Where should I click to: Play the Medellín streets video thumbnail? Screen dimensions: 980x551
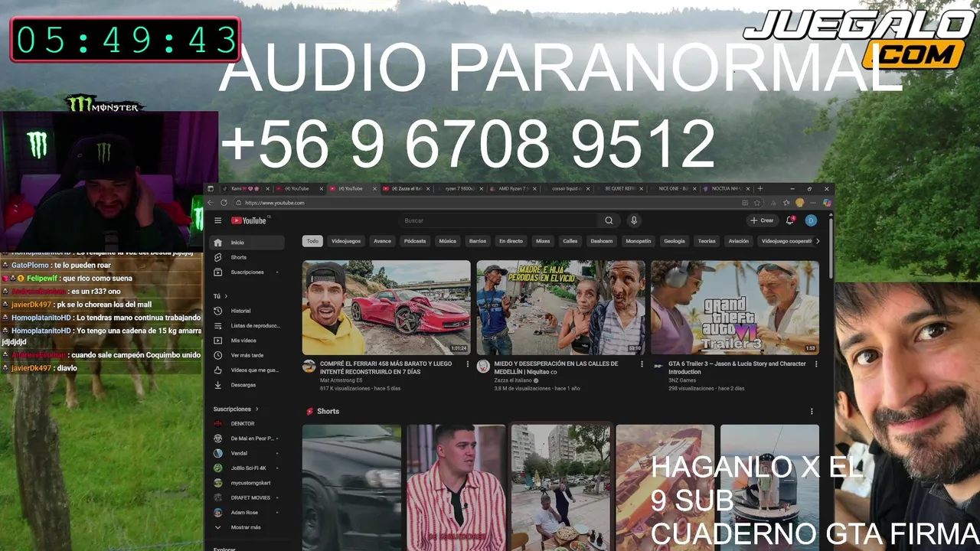[561, 308]
